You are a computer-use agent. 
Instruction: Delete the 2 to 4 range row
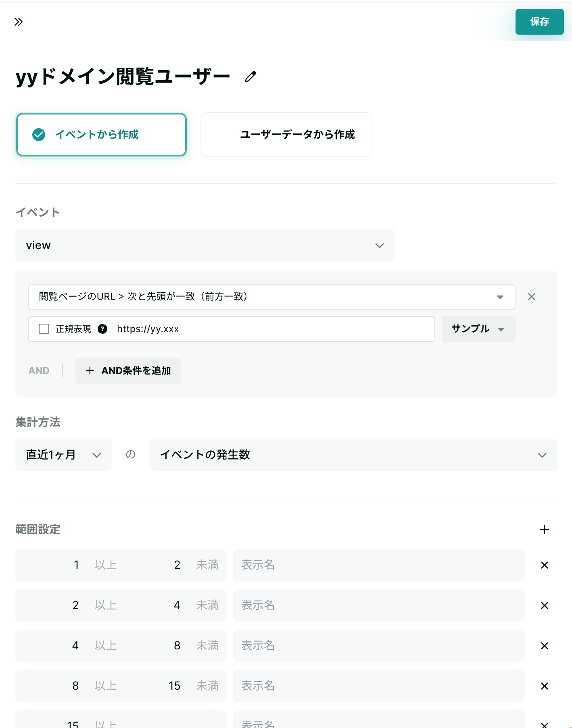(545, 605)
